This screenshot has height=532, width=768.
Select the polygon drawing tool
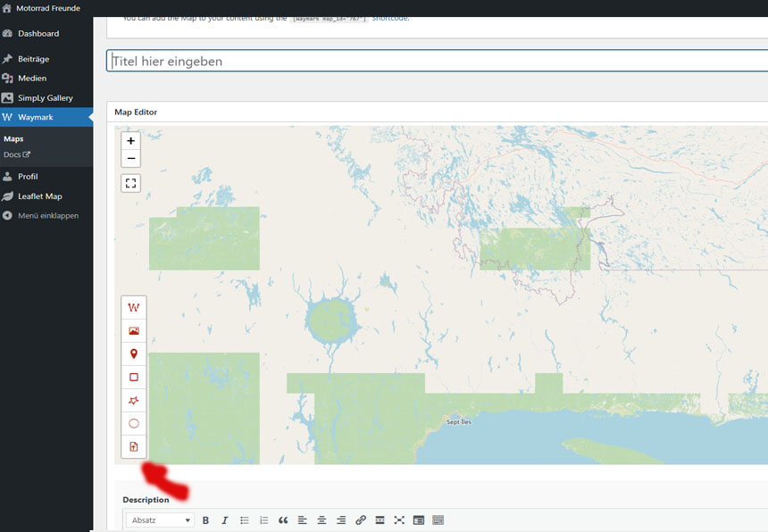134,400
